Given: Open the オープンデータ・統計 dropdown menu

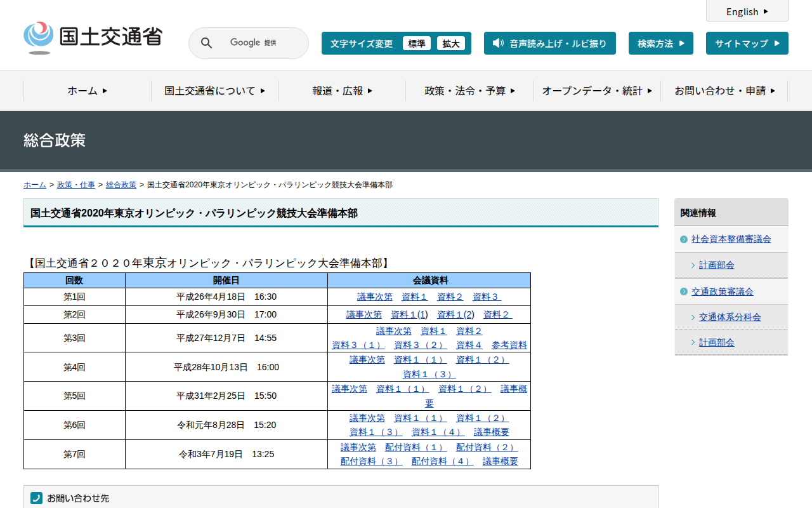Looking at the screenshot, I should click(596, 91).
